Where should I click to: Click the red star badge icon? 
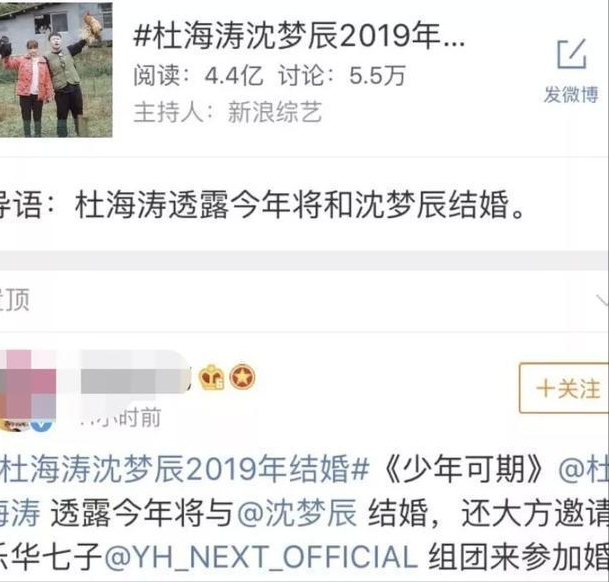coord(243,377)
